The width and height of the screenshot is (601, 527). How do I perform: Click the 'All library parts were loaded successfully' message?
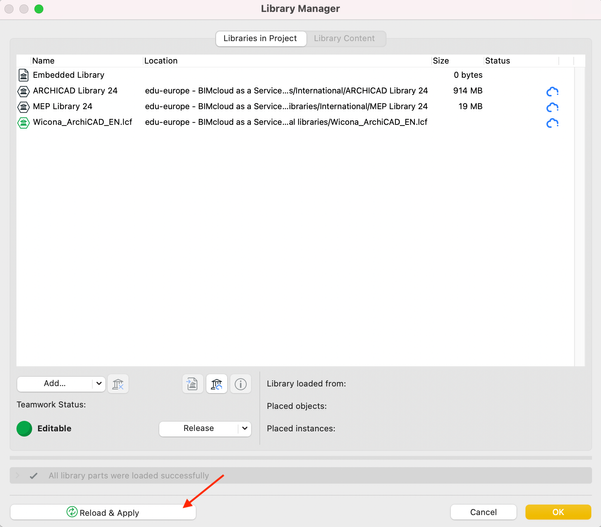pyautogui.click(x=129, y=476)
